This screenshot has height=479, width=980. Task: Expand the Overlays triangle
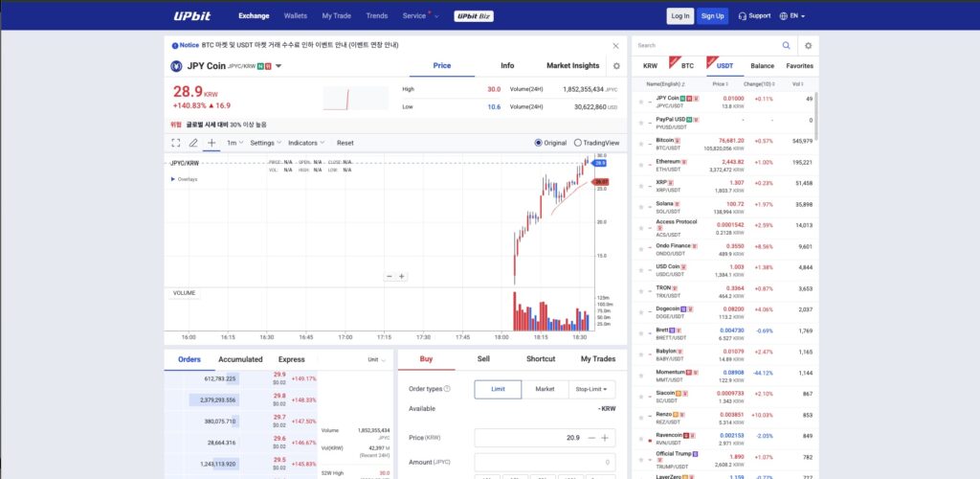click(x=173, y=179)
